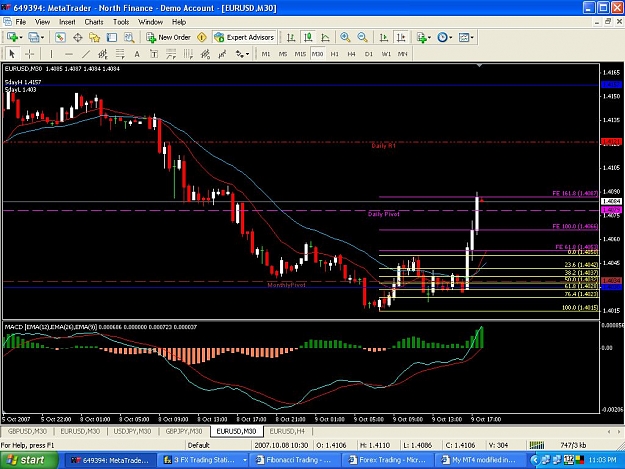Switch to the GBPUSD,M30 chart tab
Viewport: 625px width, 469px height.
click(27, 431)
